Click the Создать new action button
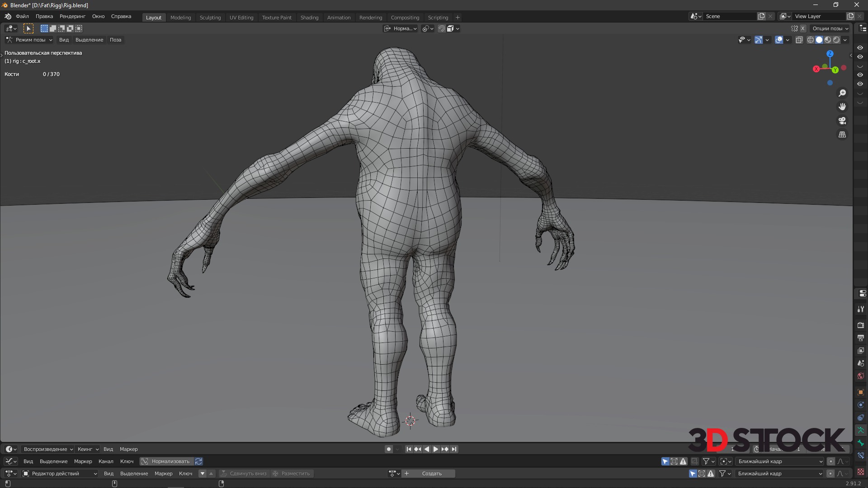The image size is (868, 488). (x=431, y=474)
